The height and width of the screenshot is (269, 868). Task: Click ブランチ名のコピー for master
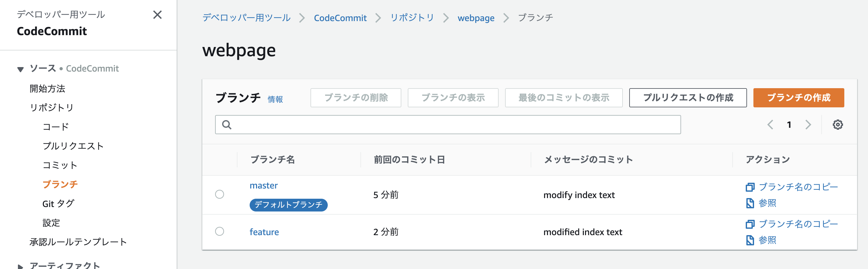click(798, 187)
